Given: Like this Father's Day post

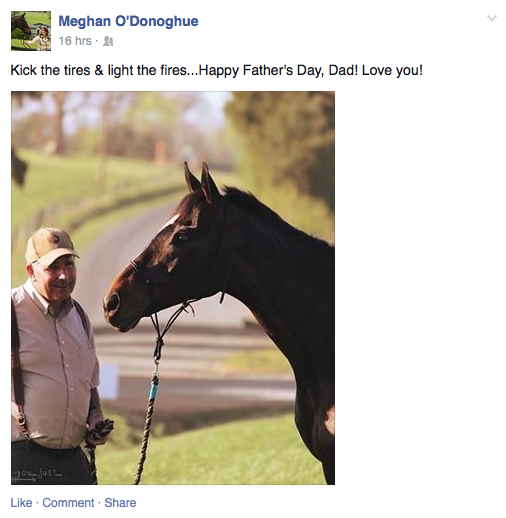Looking at the screenshot, I should click(x=21, y=503).
